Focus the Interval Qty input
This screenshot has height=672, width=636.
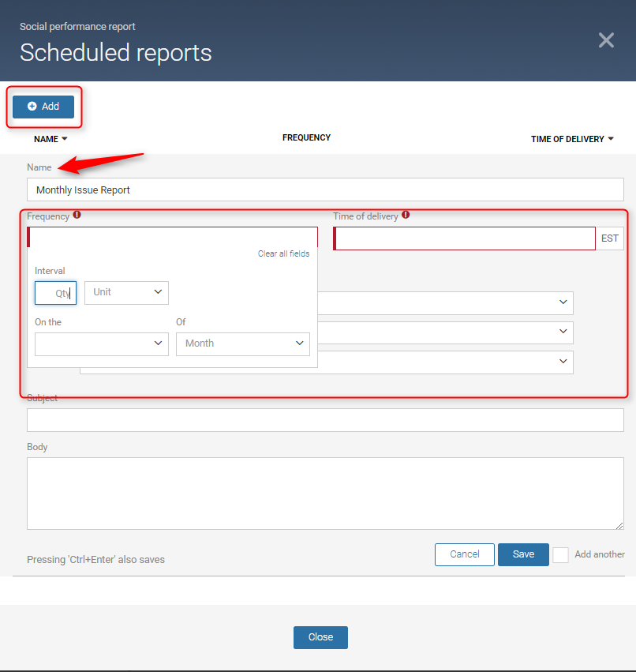tap(56, 293)
